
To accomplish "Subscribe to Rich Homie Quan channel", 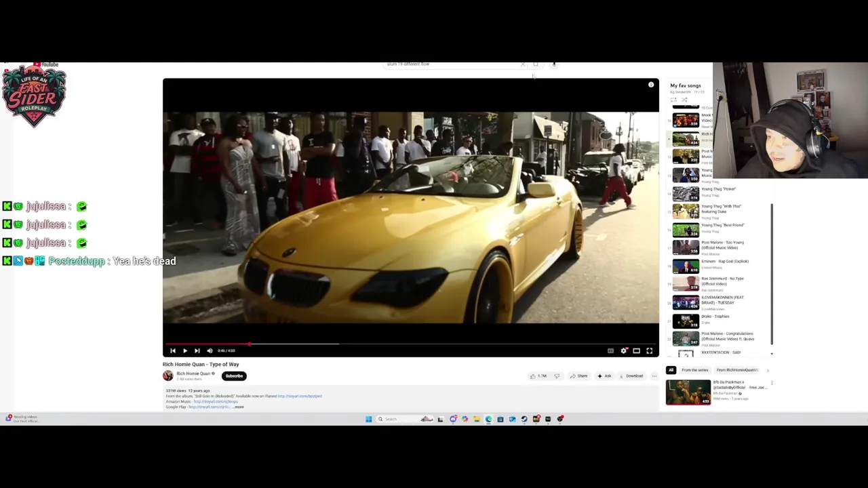I will point(234,375).
